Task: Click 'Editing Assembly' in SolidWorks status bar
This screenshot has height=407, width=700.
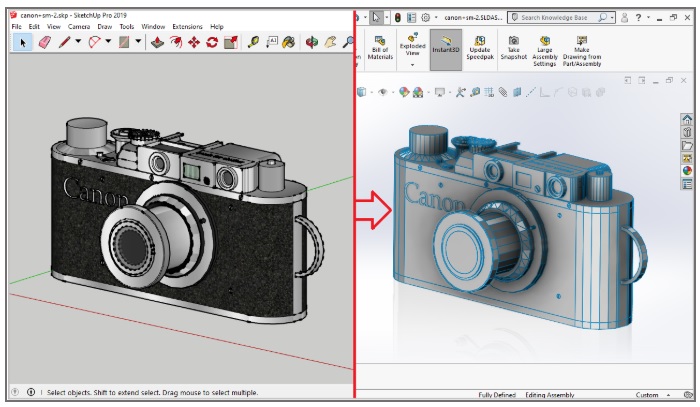Action: pyautogui.click(x=550, y=395)
